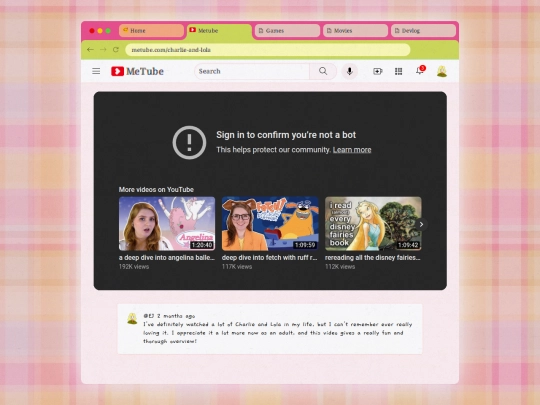
Task: Open the Devlog tab
Action: click(423, 31)
